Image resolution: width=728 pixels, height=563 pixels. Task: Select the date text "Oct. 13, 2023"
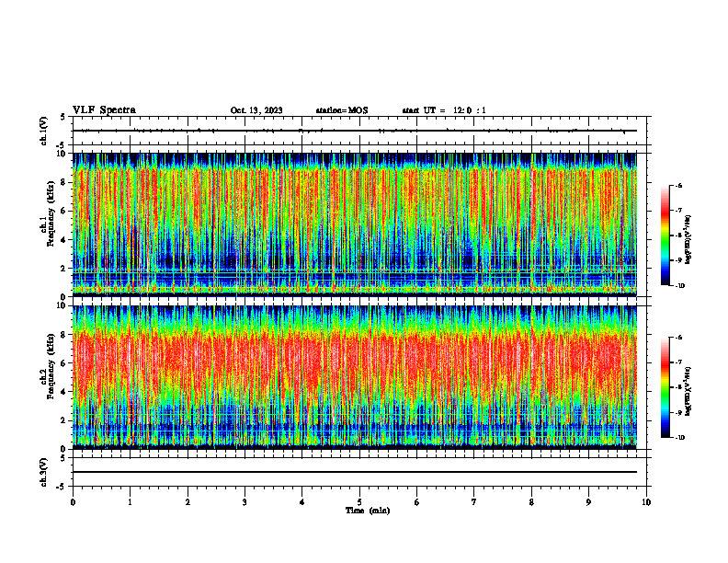(x=256, y=110)
